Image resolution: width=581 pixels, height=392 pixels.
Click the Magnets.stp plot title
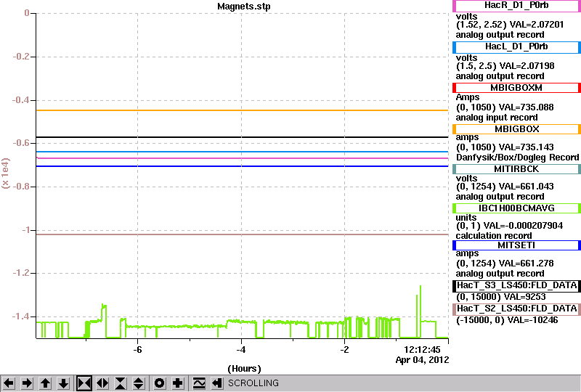(x=244, y=7)
